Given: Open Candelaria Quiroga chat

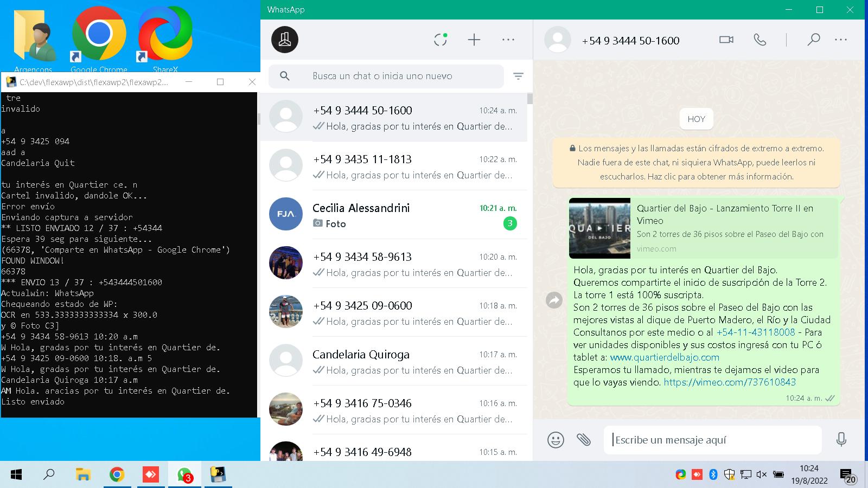Looking at the screenshot, I should coord(394,361).
